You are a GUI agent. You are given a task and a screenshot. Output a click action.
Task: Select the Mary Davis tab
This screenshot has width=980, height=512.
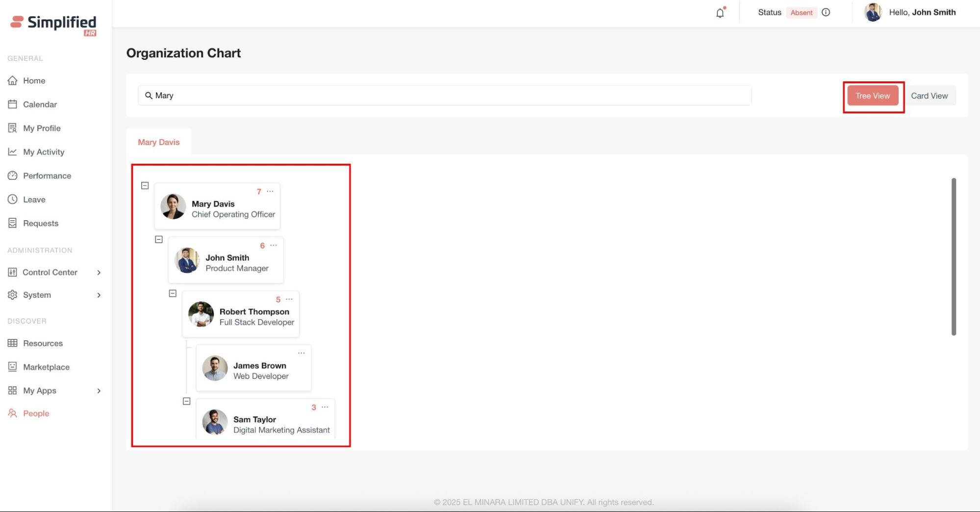pos(158,142)
